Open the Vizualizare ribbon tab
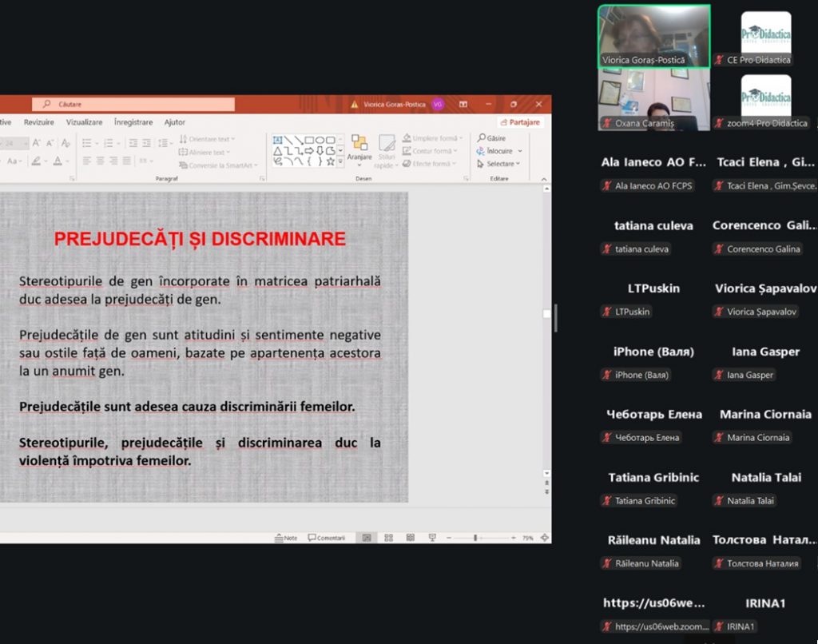This screenshot has width=818, height=644. pyautogui.click(x=84, y=122)
